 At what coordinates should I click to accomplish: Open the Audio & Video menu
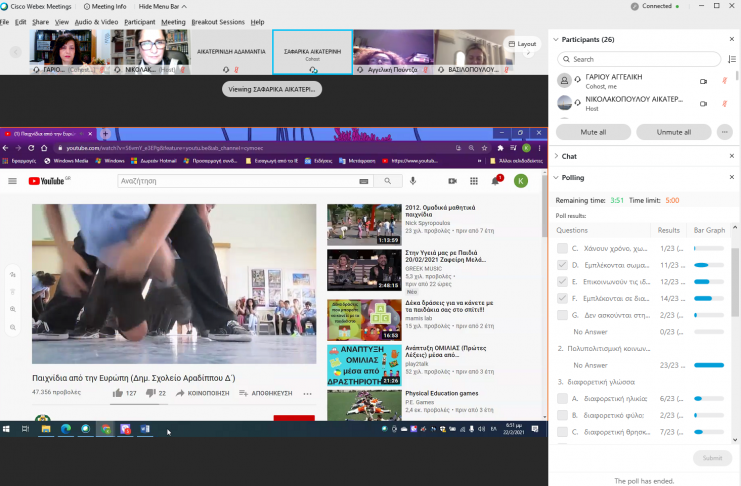(97, 21)
